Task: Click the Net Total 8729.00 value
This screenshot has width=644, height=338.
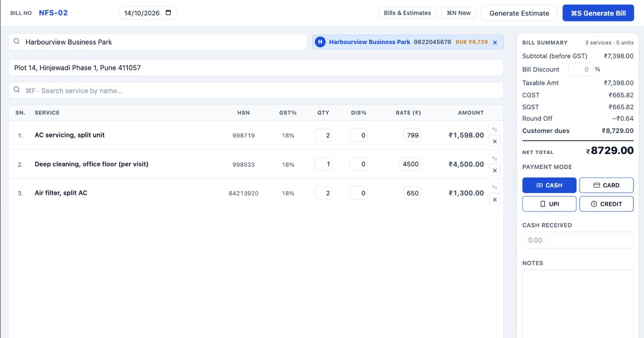Action: point(610,151)
